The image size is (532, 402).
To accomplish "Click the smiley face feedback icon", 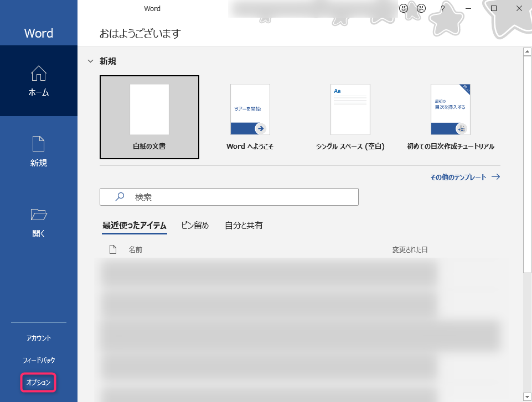I will tap(404, 8).
